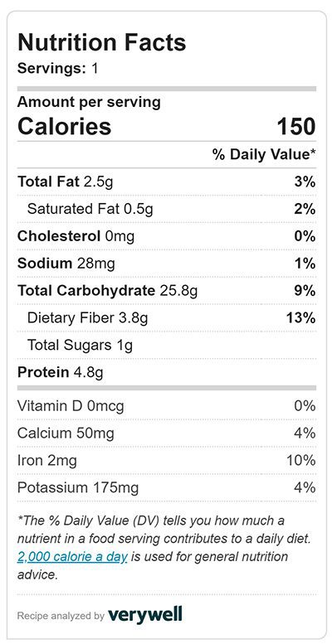Click the Calcium 50mg row
Viewport: 332px width, 644px height.
coord(167,433)
